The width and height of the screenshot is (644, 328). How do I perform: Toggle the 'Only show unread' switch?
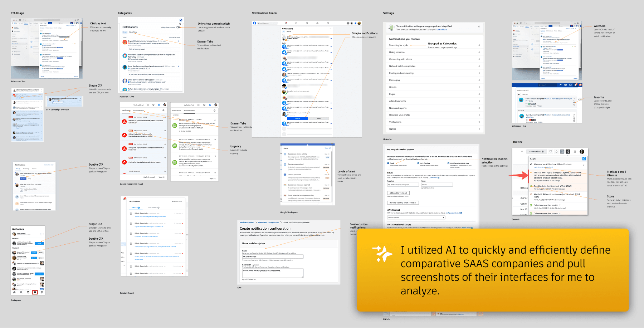178,27
